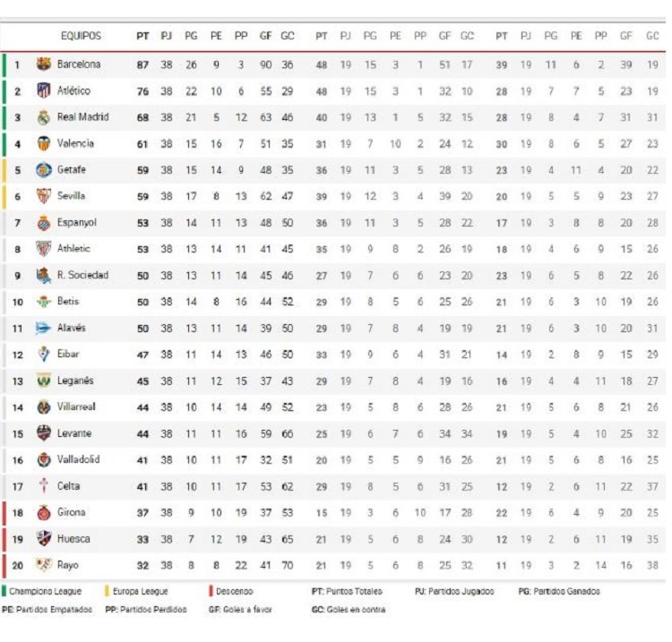
Task: Select the Real Madrid crest icon
Action: click(43, 117)
